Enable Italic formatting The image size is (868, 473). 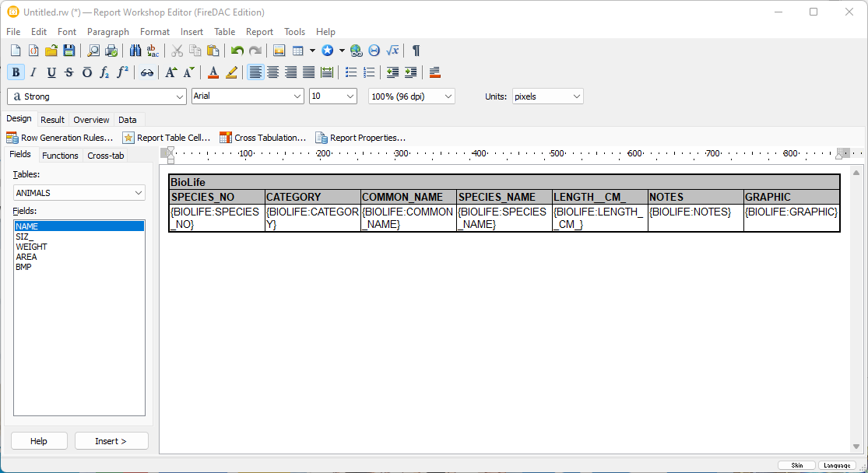coord(33,72)
